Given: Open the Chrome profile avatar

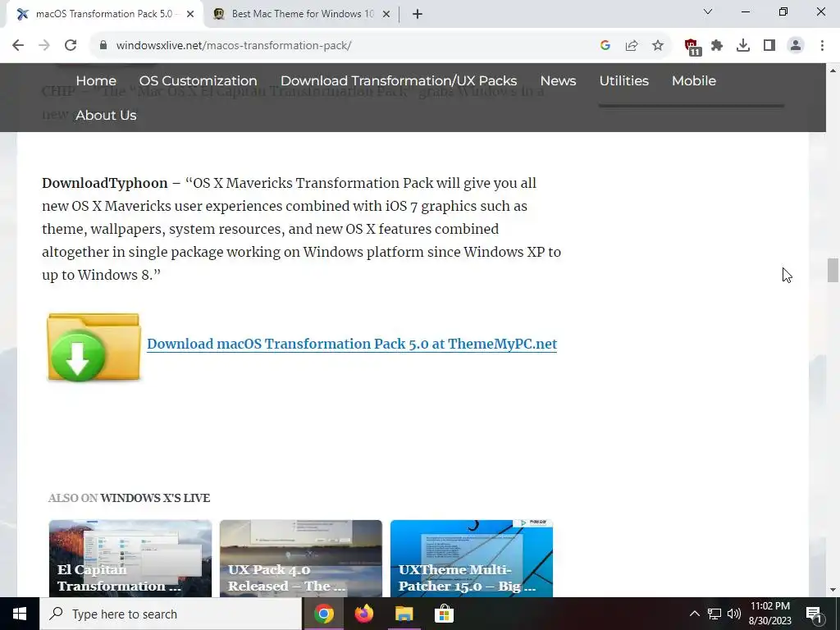Looking at the screenshot, I should [x=796, y=46].
